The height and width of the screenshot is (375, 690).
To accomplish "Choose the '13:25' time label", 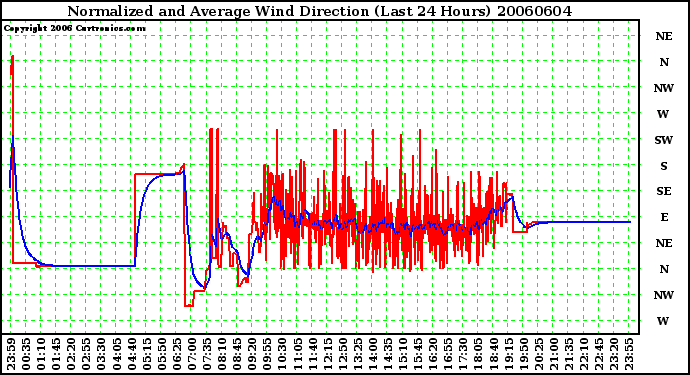I will click(357, 354).
